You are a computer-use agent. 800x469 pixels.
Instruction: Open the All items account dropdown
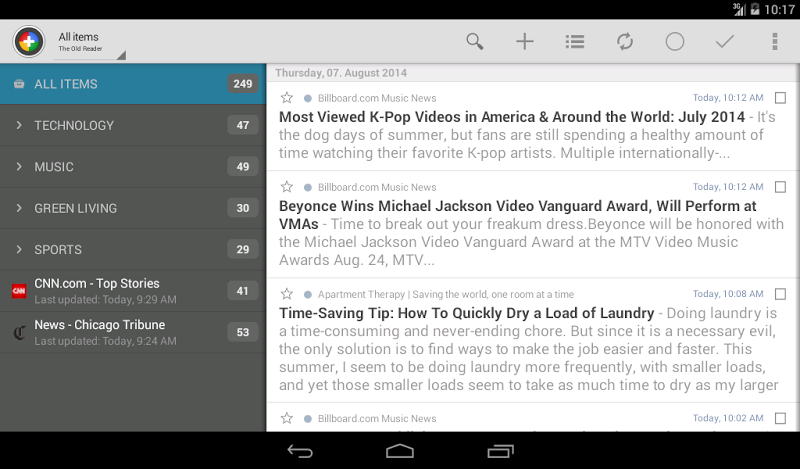coord(90,42)
